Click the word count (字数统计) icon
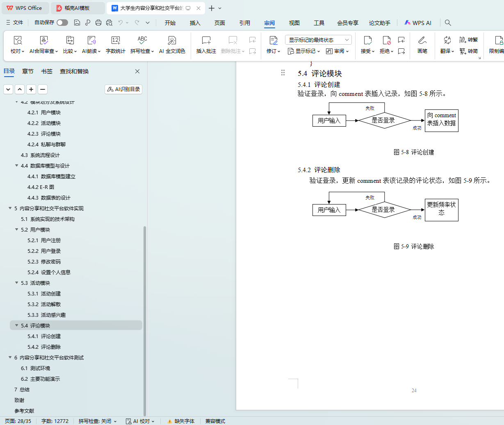 tap(115, 41)
